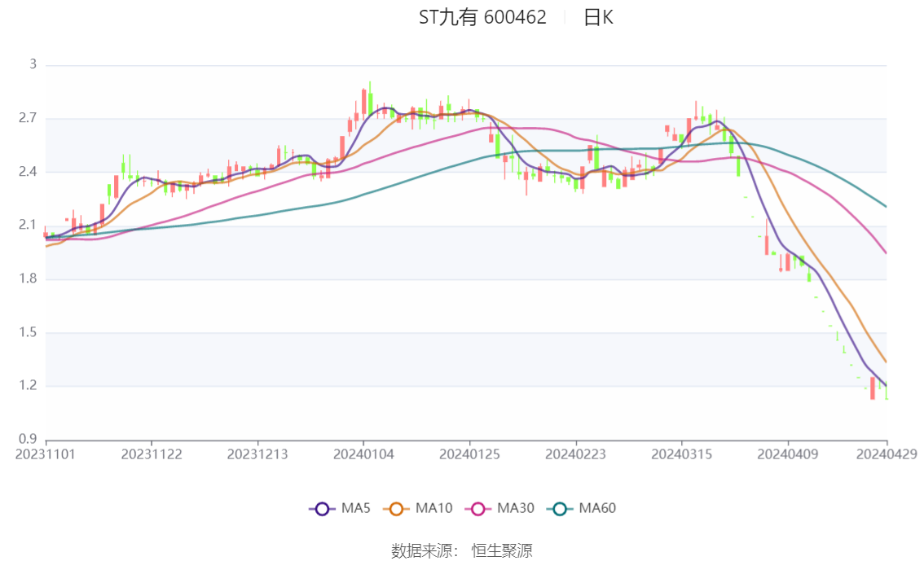Viewport: 924px width, 561px height.
Task: Click the 1.2 y-axis price label
Action: [28, 386]
